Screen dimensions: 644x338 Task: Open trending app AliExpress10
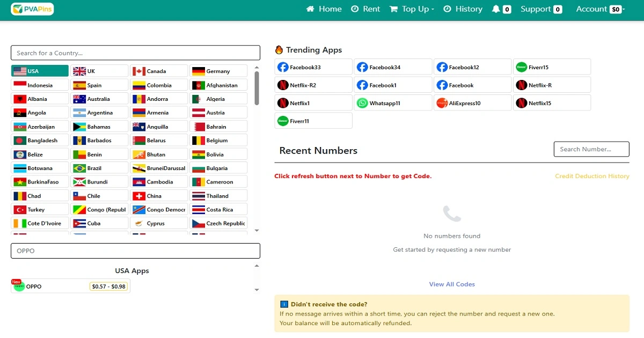pos(472,103)
